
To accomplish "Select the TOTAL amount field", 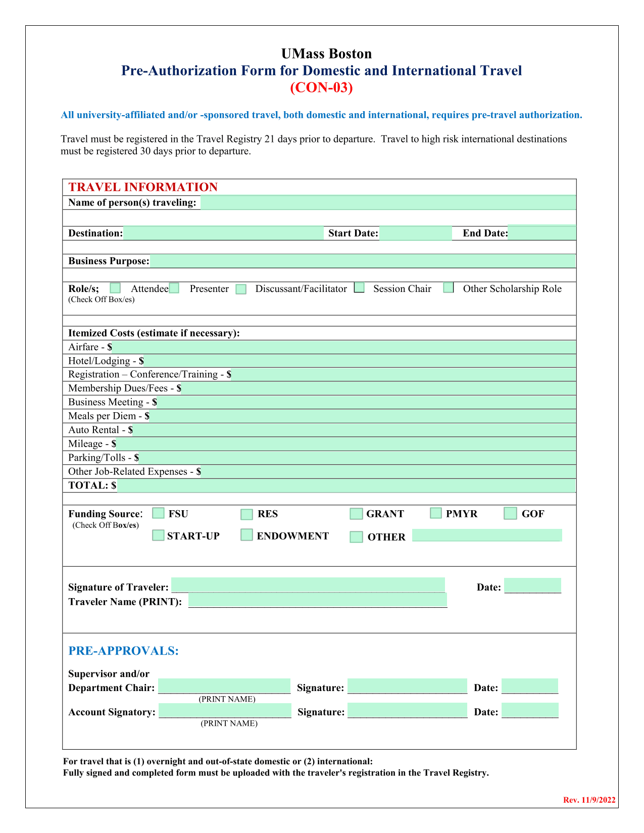I will pyautogui.click(x=346, y=486).
